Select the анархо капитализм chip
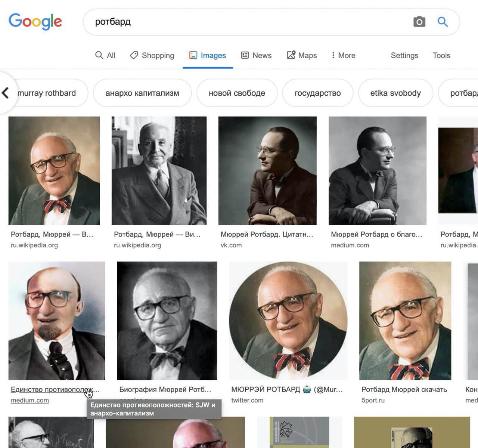The height and width of the screenshot is (448, 478). (x=142, y=93)
